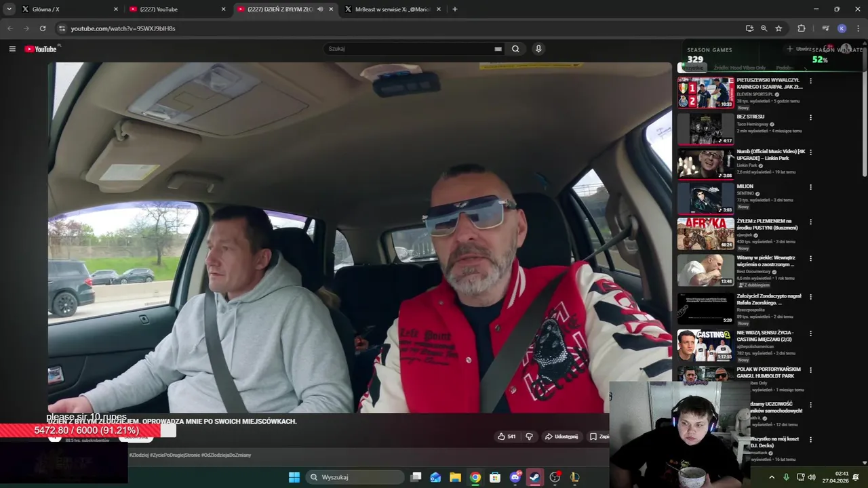Open Microsoft Store from taskbar
Viewport: 868px width, 488px height.
pos(495,477)
